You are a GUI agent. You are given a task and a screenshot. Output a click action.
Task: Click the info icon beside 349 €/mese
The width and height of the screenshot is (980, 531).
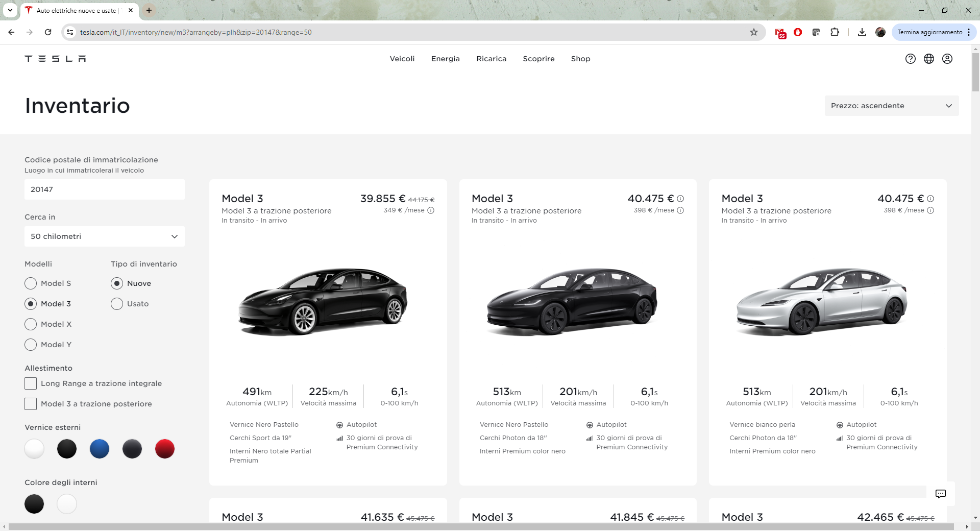pos(431,210)
